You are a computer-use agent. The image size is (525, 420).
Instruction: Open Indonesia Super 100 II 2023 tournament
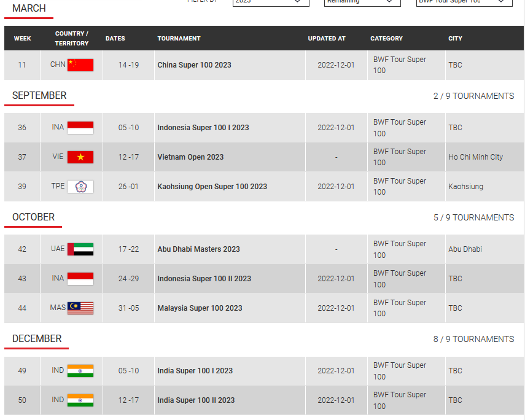(x=204, y=279)
